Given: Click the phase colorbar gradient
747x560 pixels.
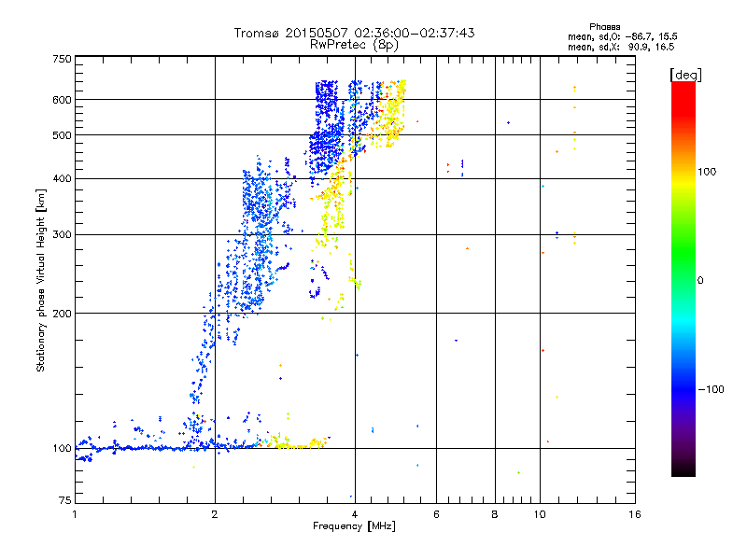Looking at the screenshot, I should coord(684,279).
